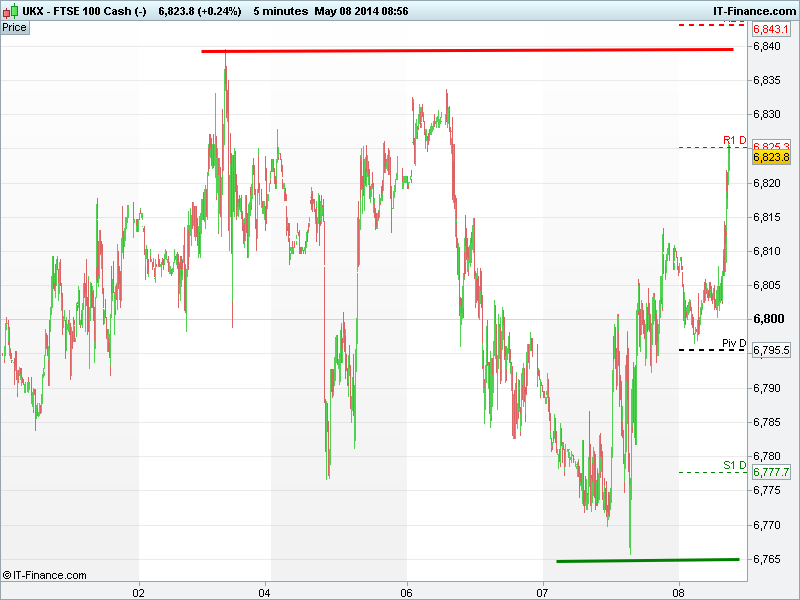Image resolution: width=800 pixels, height=600 pixels.
Task: Select the Piv D pivot label
Action: click(x=734, y=343)
